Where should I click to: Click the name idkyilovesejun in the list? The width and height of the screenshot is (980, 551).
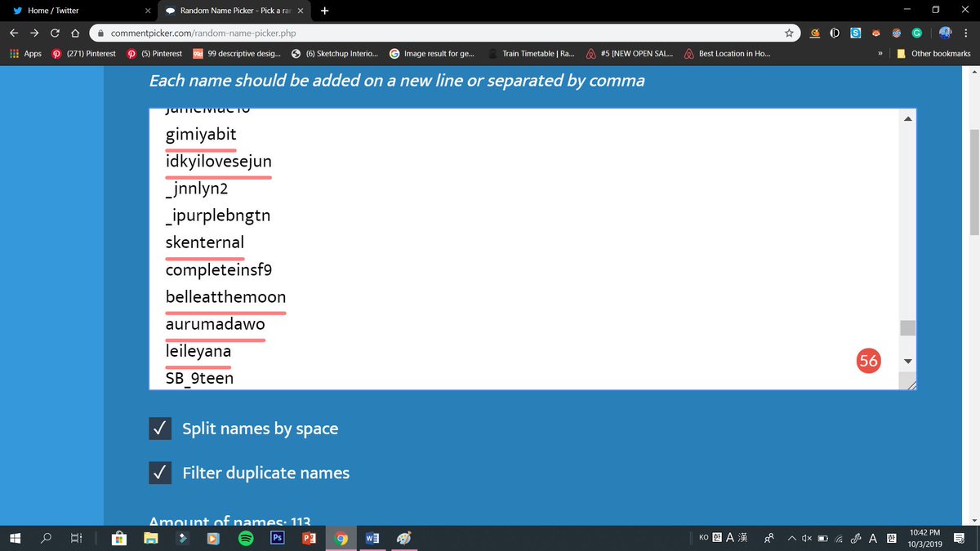[218, 162]
